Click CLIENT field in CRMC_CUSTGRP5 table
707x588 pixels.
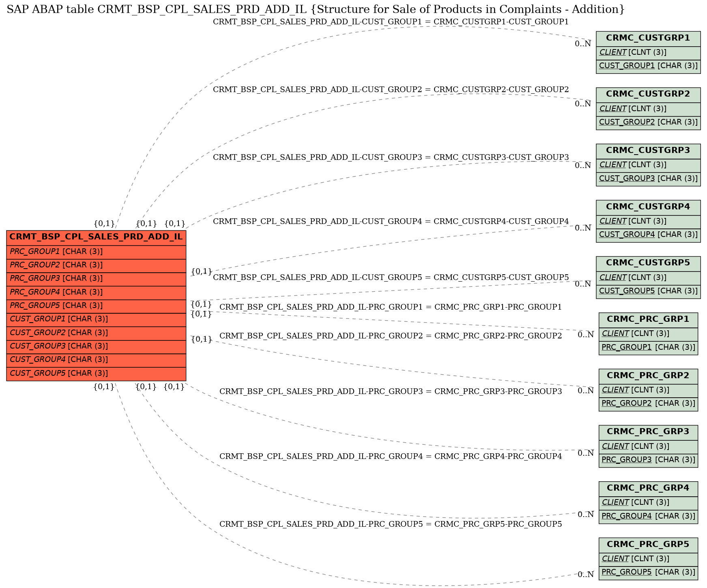click(x=648, y=278)
